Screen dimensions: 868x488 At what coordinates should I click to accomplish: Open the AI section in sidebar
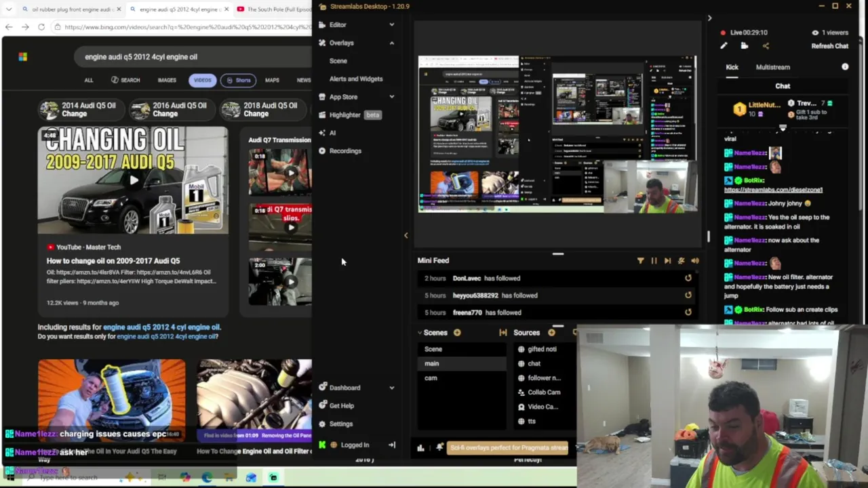pyautogui.click(x=332, y=133)
